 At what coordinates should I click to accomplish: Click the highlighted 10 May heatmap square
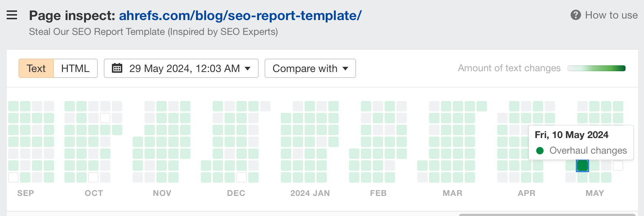coord(582,165)
